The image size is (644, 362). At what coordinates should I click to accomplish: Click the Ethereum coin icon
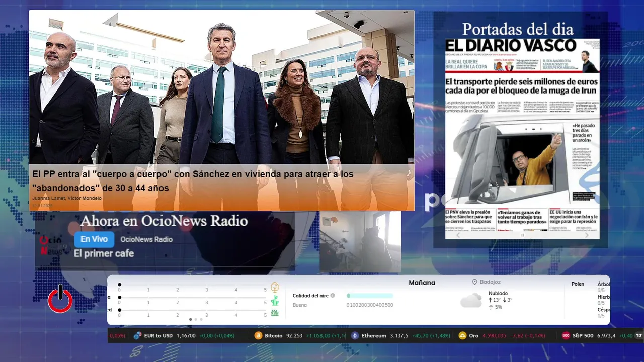355,336
